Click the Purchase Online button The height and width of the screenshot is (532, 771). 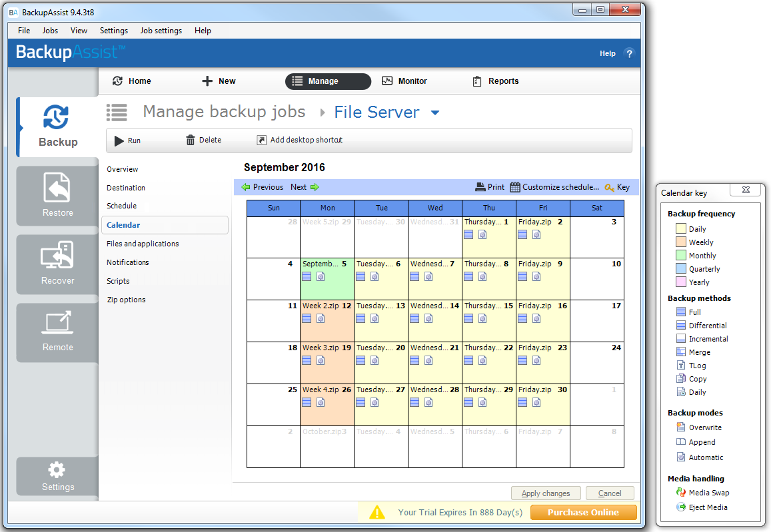click(x=583, y=512)
